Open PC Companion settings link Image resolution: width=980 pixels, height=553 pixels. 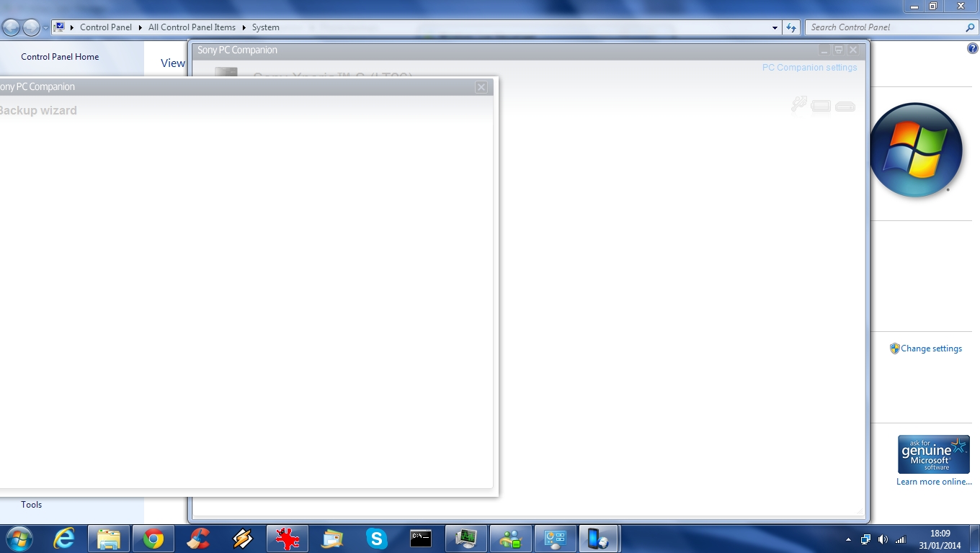point(810,68)
